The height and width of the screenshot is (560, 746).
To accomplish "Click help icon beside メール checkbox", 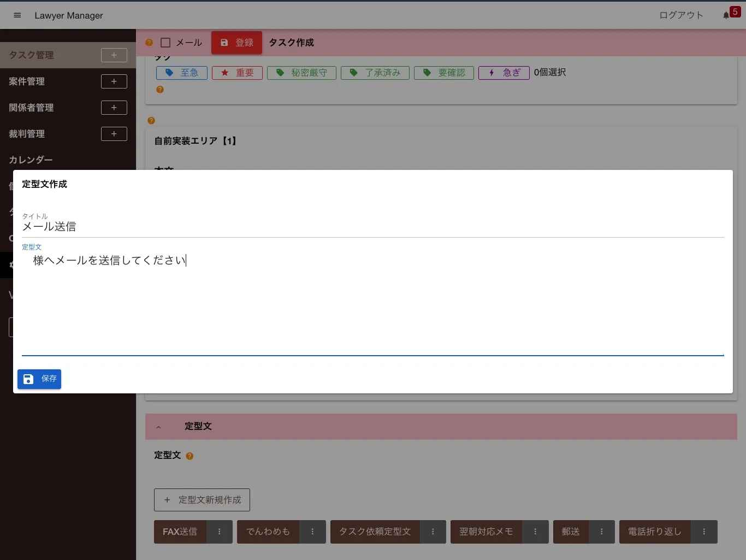I will [x=149, y=43].
